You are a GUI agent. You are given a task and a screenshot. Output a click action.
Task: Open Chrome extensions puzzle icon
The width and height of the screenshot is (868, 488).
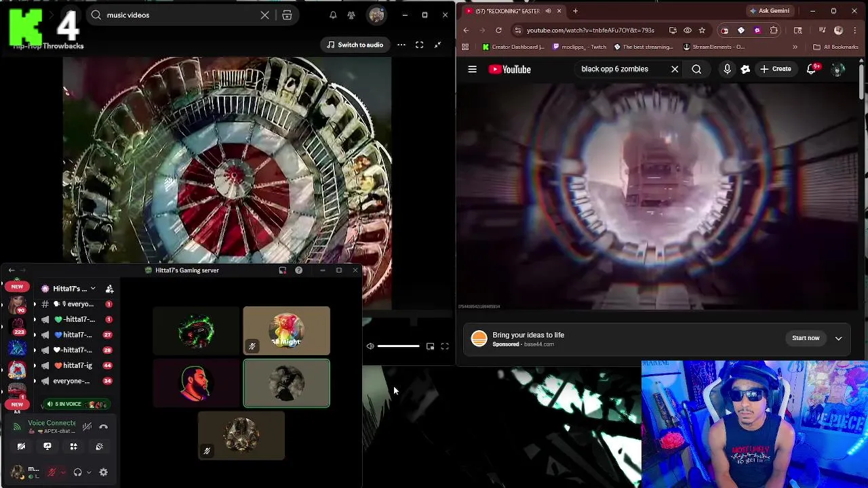(x=774, y=30)
